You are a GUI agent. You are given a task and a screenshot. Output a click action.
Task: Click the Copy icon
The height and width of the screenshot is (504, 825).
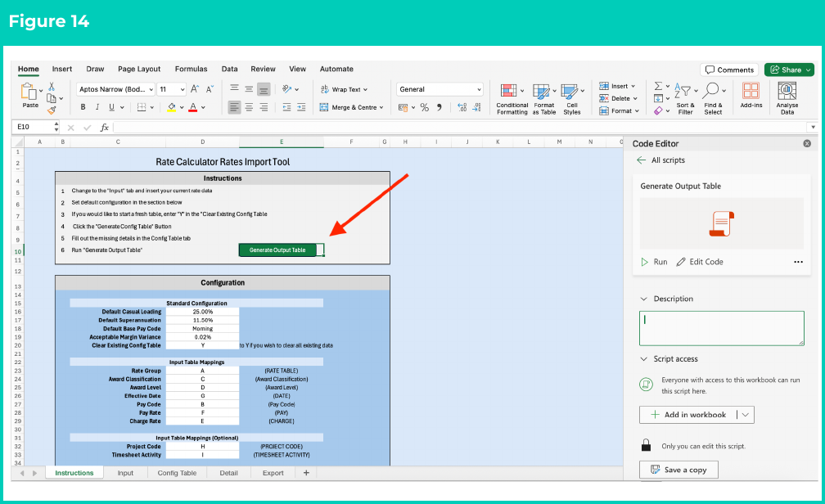[x=51, y=98]
